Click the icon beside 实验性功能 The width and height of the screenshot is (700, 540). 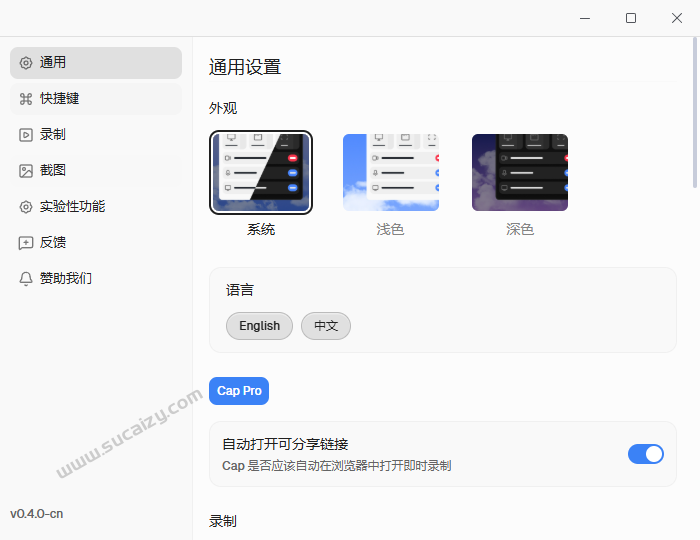[26, 207]
